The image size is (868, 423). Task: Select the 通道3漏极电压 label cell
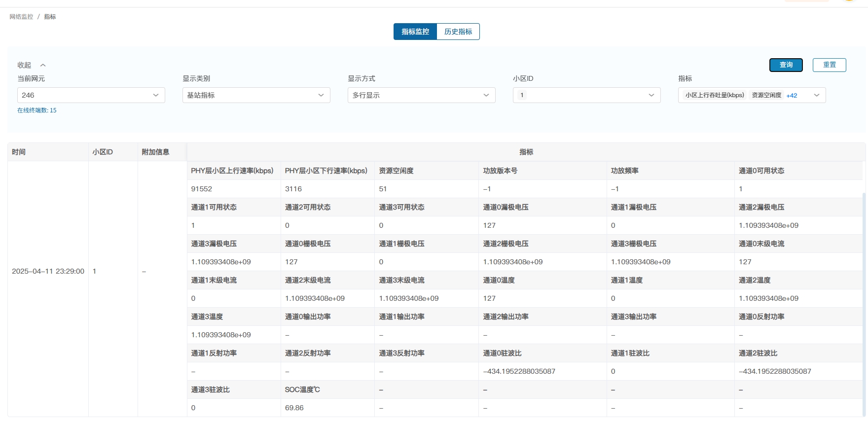pyautogui.click(x=234, y=244)
